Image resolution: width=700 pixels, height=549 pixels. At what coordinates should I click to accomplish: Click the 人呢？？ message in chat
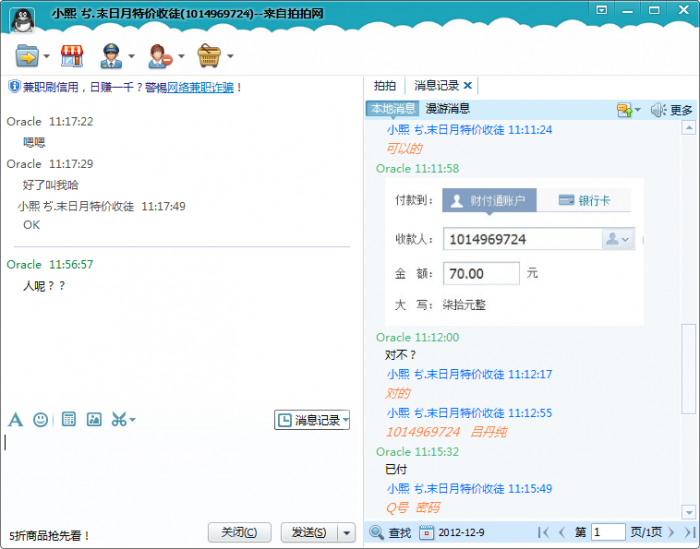point(44,286)
